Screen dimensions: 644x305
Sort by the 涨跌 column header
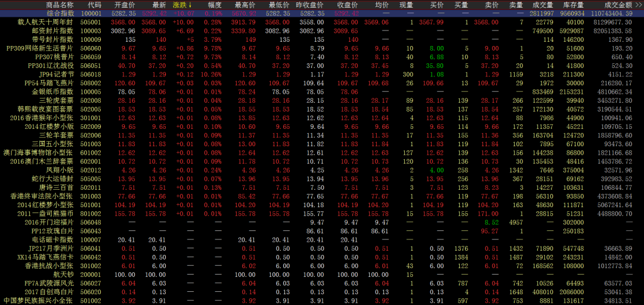pos(182,5)
